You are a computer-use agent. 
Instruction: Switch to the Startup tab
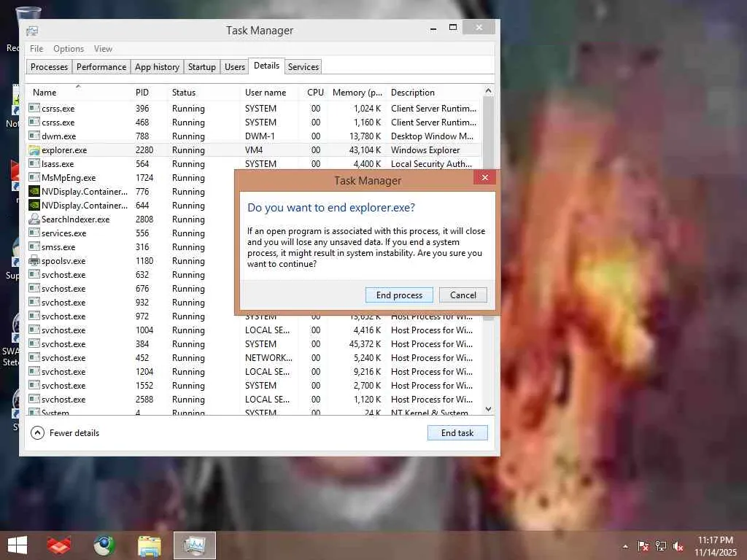(201, 67)
